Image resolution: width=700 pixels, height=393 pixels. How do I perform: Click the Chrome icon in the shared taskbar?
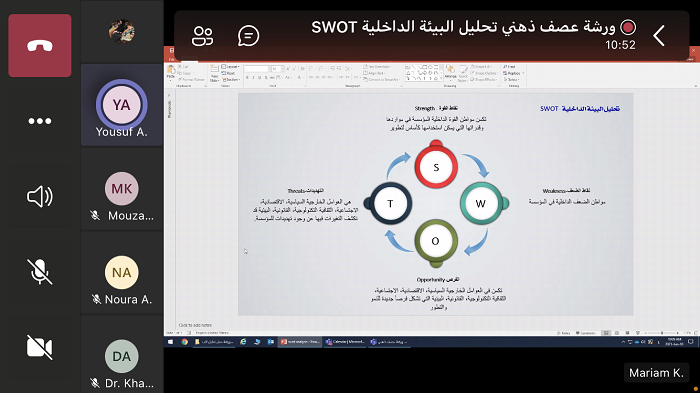(x=184, y=342)
